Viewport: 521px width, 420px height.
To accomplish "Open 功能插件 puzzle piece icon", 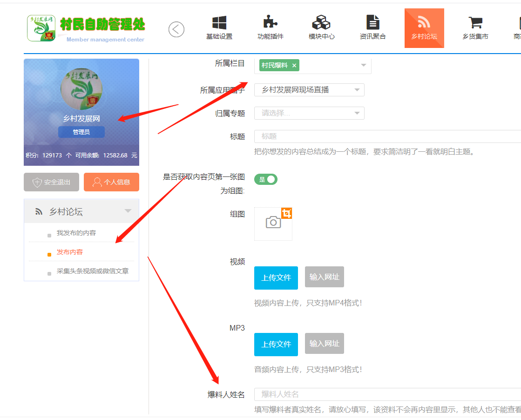I will pyautogui.click(x=270, y=23).
